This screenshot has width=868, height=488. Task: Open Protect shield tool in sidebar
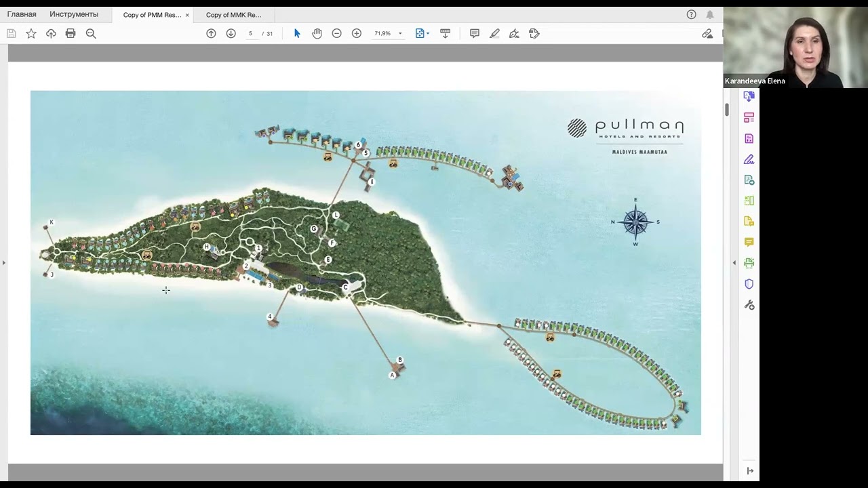(x=749, y=284)
